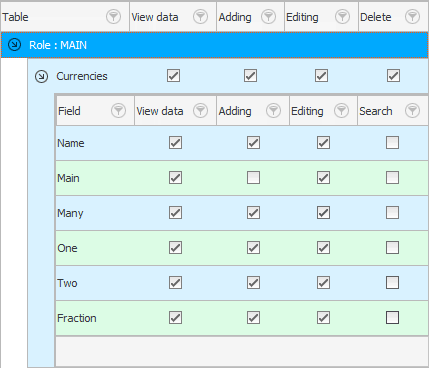Screen dimensions: 429x368
Task: Toggle Currencies Adding checkbox
Action: coord(250,76)
